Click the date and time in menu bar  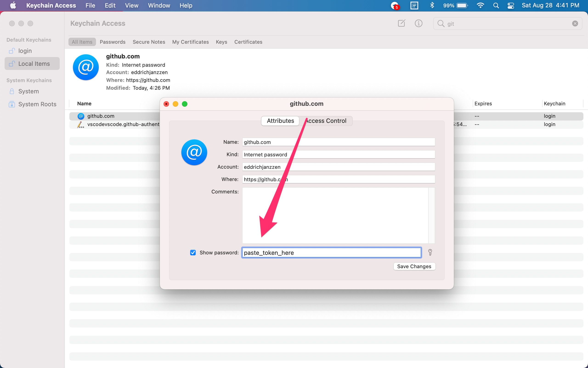point(550,5)
